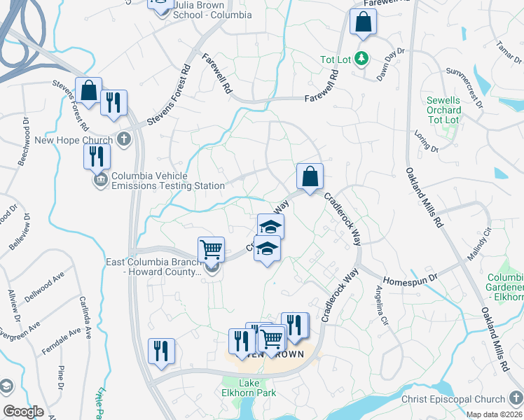524x420 pixels.
Task: Select school icon at lower left edge
Action: click(6, 386)
